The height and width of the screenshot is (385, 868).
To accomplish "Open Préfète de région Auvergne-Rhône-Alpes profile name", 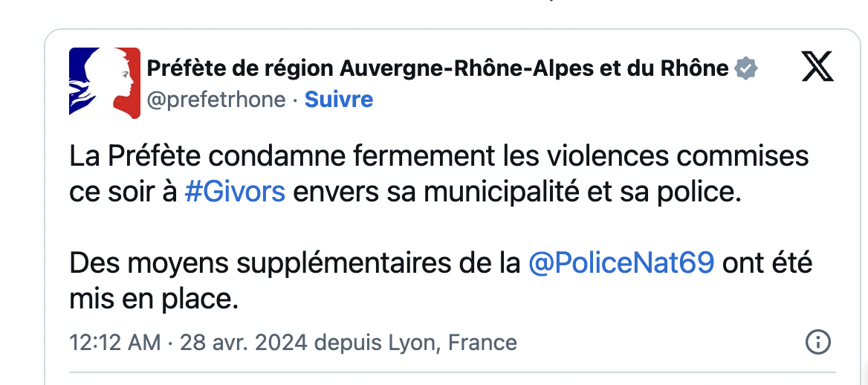I will 437,68.
